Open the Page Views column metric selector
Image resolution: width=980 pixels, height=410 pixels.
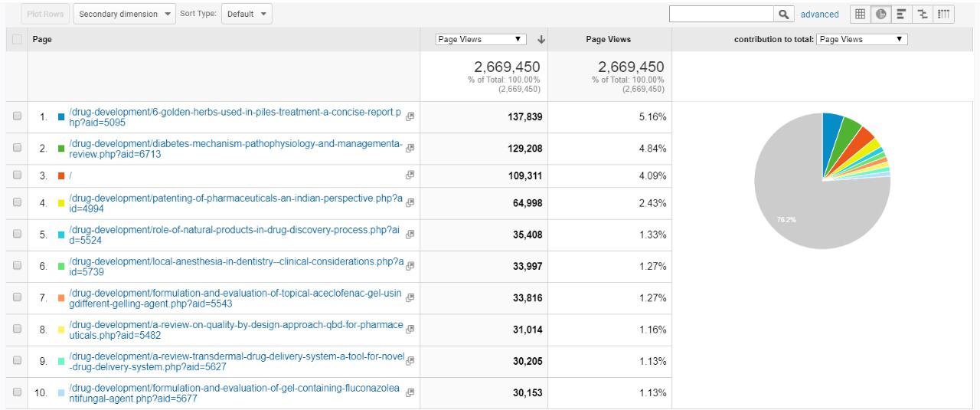click(481, 40)
